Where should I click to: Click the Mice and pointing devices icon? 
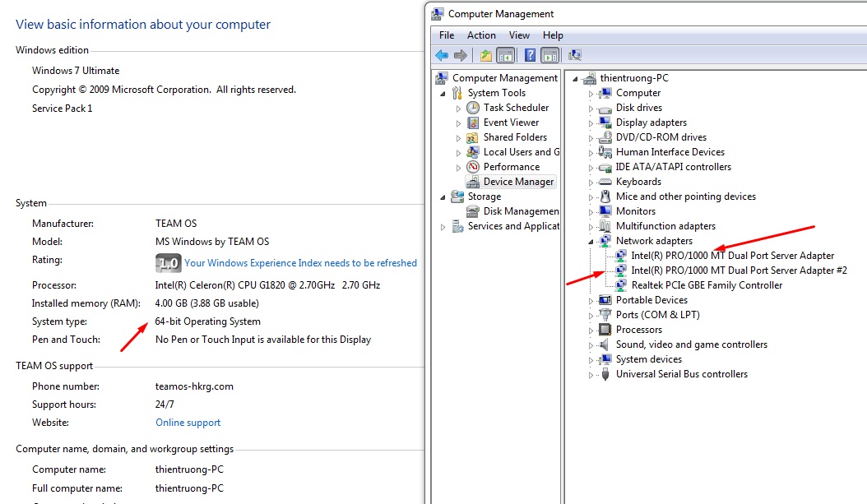coord(605,197)
